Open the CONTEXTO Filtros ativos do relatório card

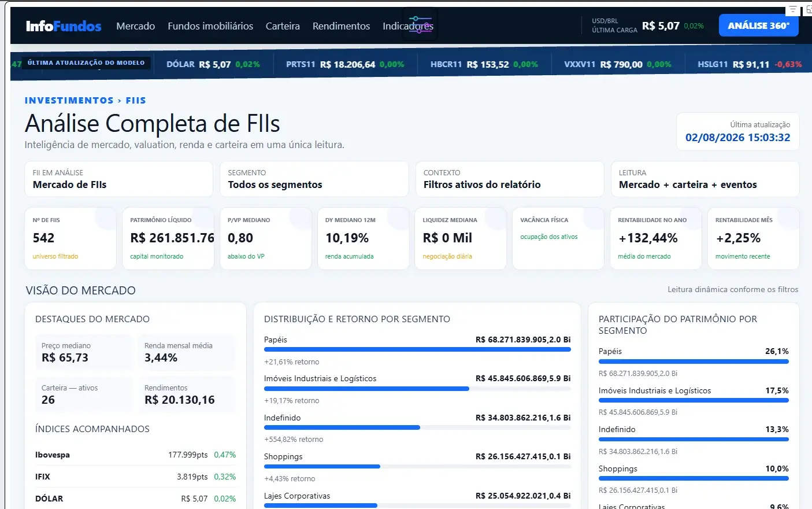coord(510,179)
